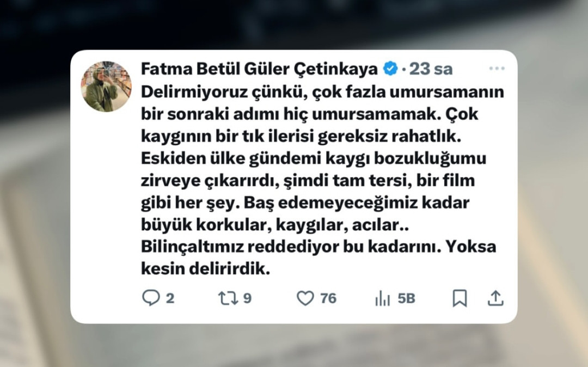Click the retweet count number 9

tap(247, 298)
